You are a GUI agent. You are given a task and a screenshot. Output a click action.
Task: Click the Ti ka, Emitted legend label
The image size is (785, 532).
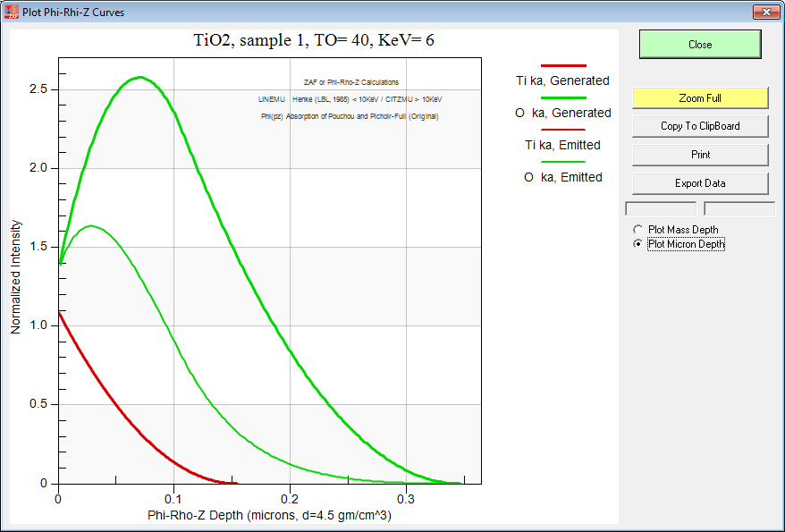pyautogui.click(x=562, y=145)
